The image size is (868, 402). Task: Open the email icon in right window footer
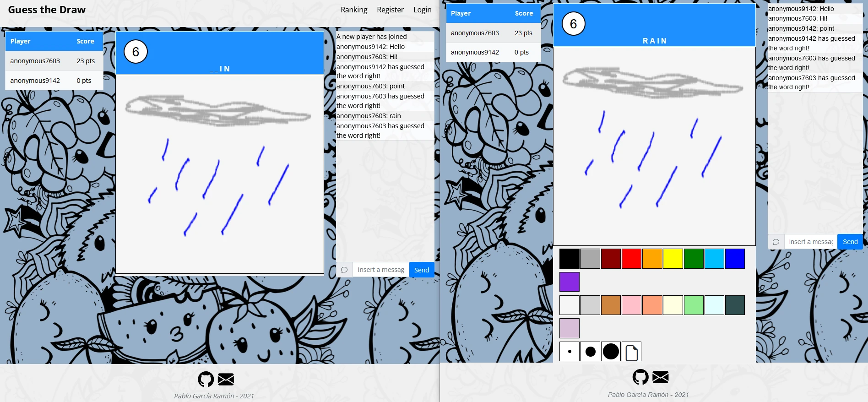(x=660, y=377)
